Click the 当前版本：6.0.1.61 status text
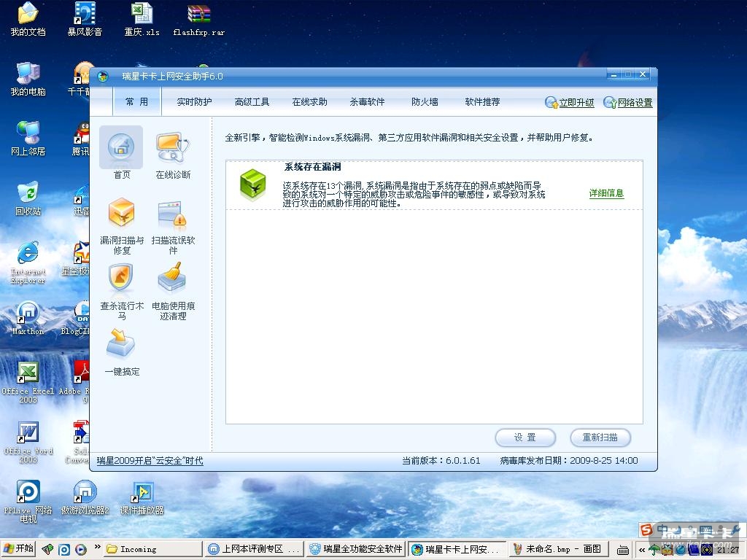This screenshot has height=560, width=747. point(441,461)
